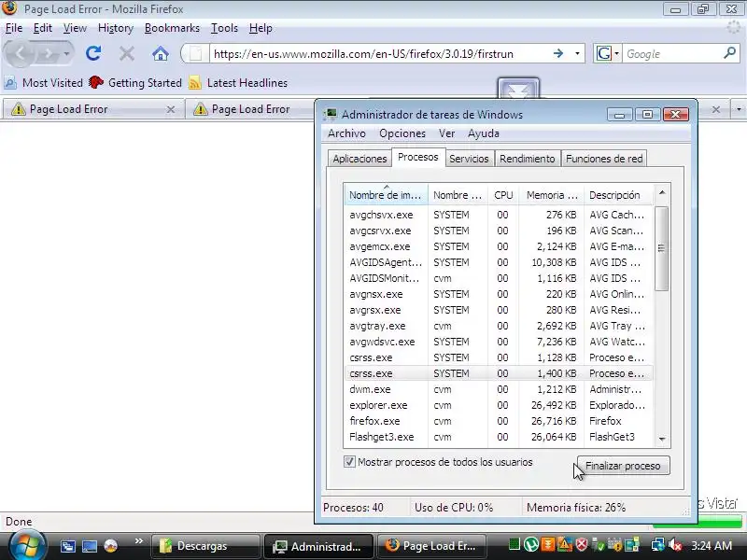747x560 pixels.
Task: Open Firefox File menu
Action: tap(14, 28)
